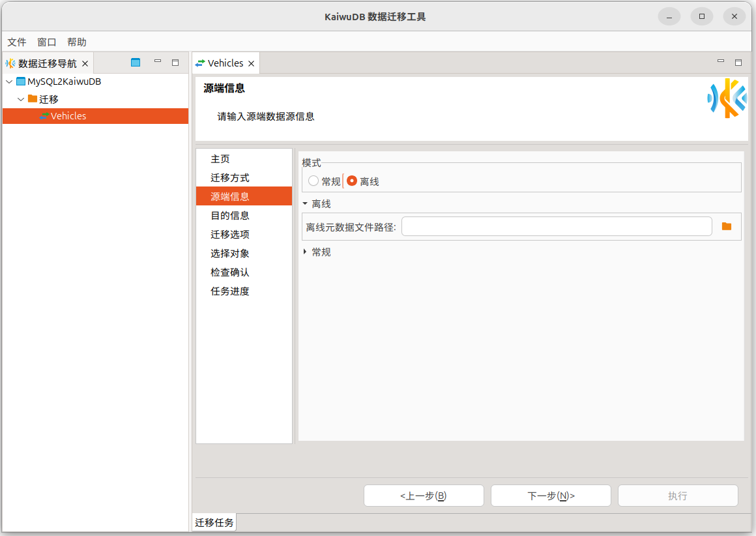Select the 常规 mode radio button
Image resolution: width=756 pixels, height=536 pixels.
(313, 181)
